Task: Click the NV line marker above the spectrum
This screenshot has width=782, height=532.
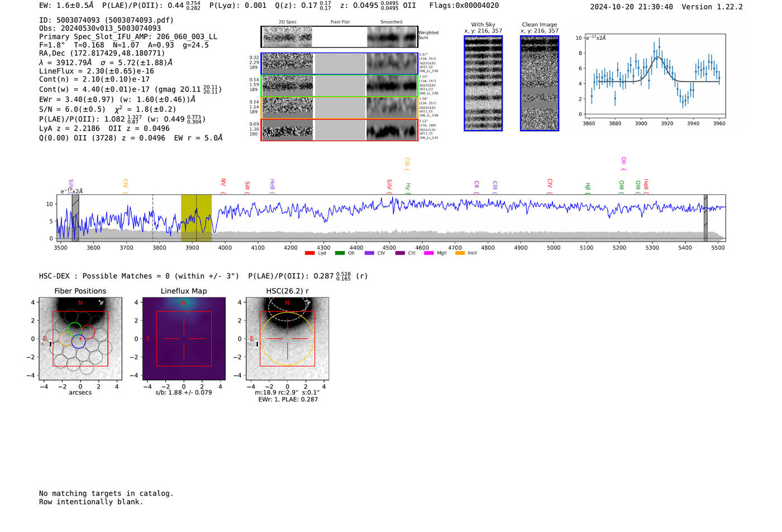Action: click(223, 185)
